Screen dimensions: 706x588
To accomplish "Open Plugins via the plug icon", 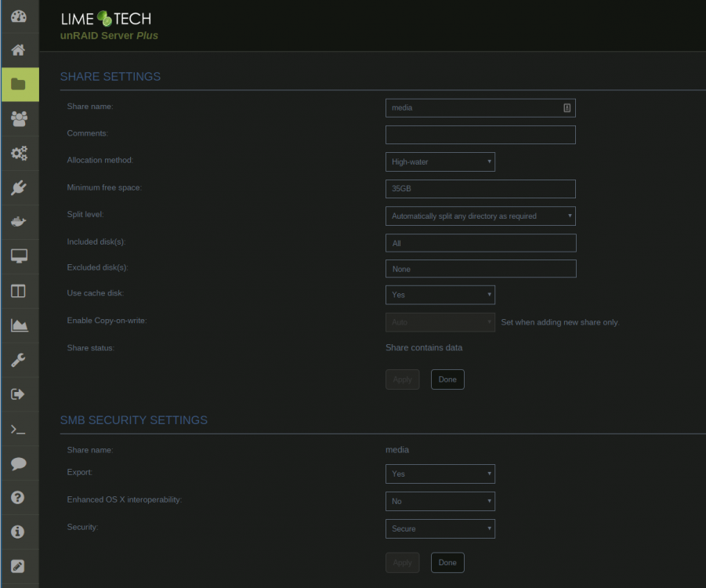I will [19, 187].
